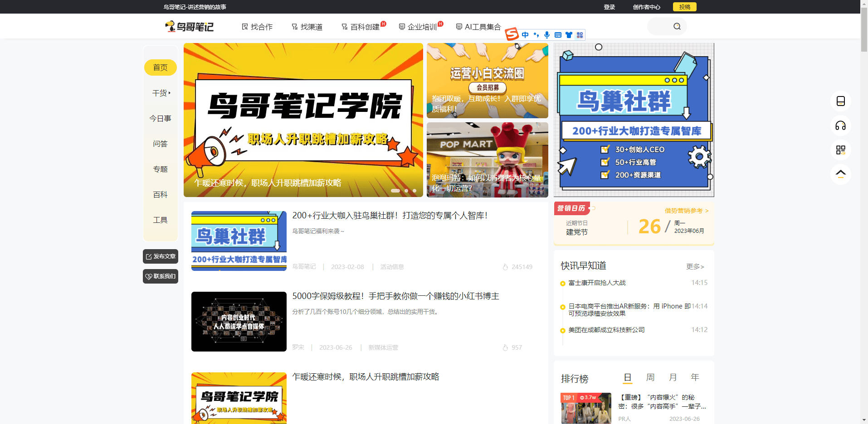Open the Sogou skin shirt icon
Image resolution: width=868 pixels, height=424 pixels.
click(x=569, y=35)
